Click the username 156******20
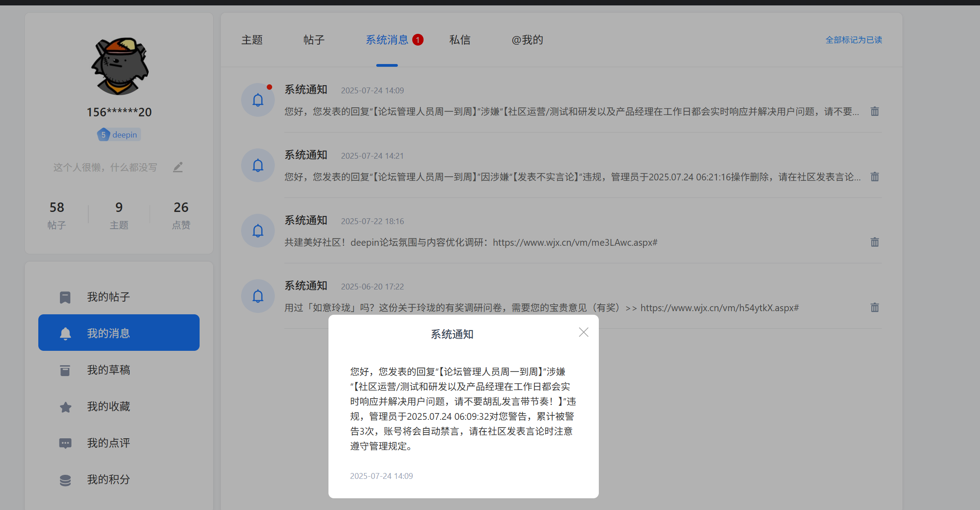 click(119, 112)
